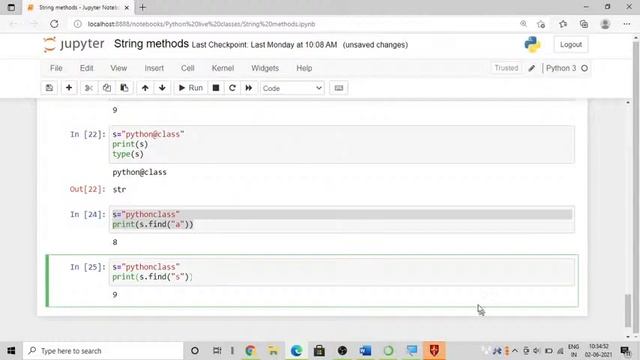The height and width of the screenshot is (360, 640).
Task: Click the taskbar search box
Action: 103,351
